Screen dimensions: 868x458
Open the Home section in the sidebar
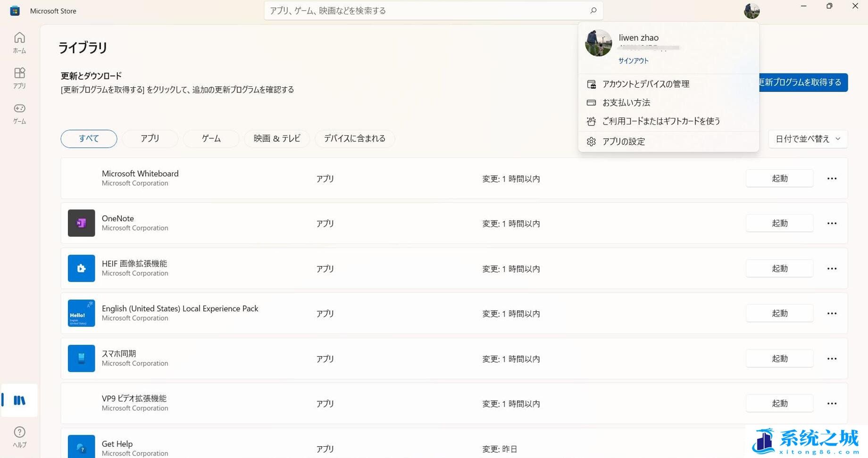click(x=19, y=42)
